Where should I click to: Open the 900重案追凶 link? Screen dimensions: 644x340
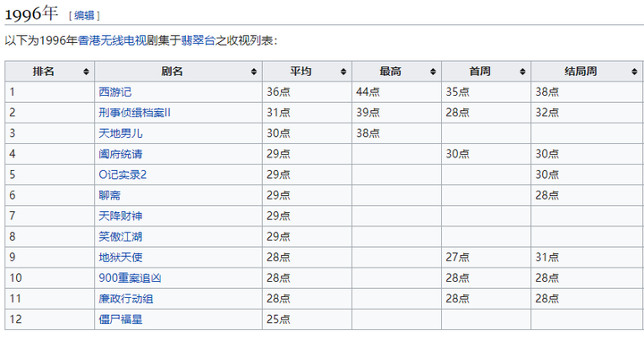click(130, 278)
